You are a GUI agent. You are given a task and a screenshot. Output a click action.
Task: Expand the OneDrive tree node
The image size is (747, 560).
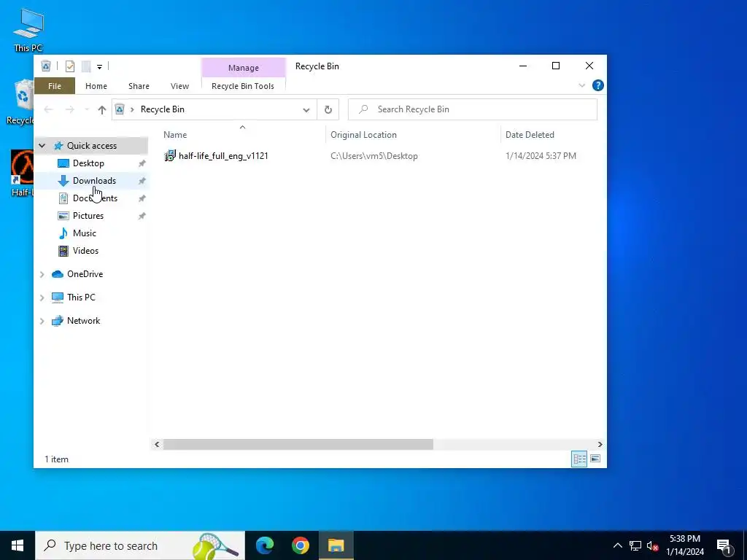click(42, 274)
